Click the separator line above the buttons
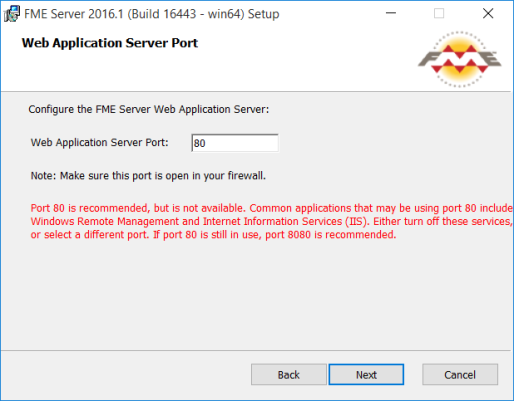 [256, 350]
